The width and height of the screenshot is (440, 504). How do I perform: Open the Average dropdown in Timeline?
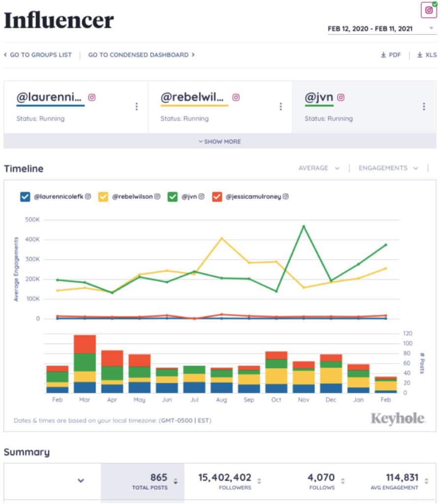[x=319, y=168]
